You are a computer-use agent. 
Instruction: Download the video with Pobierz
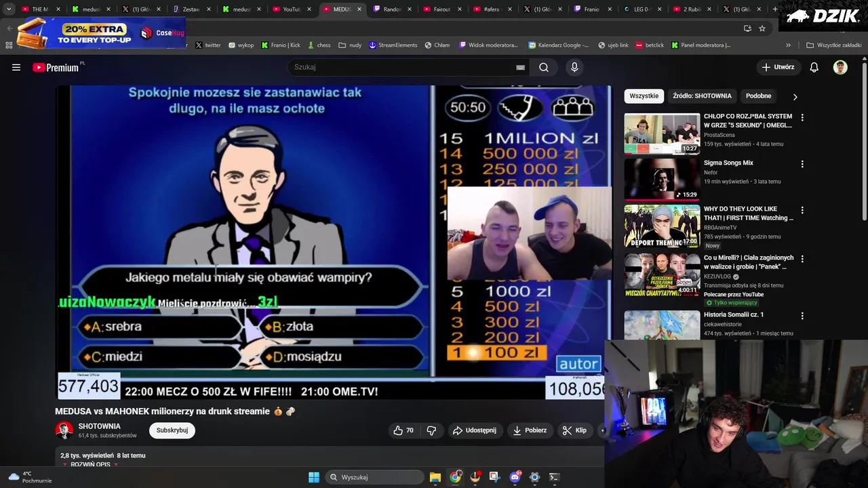click(x=530, y=430)
